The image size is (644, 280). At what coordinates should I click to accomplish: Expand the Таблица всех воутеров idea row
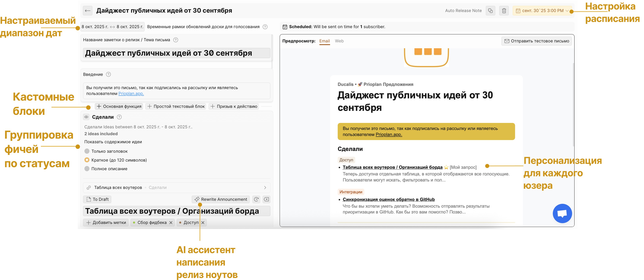[x=265, y=188]
